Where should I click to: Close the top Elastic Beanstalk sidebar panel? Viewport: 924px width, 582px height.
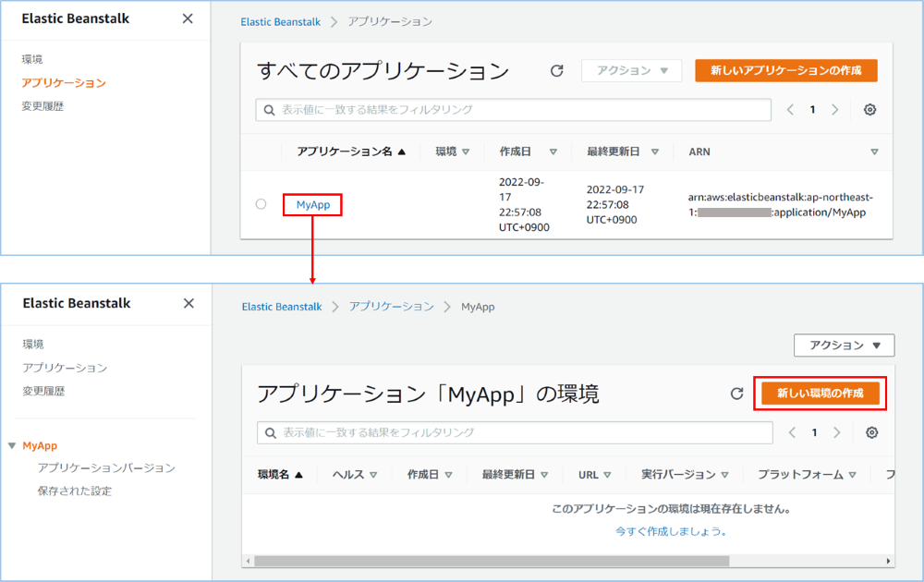188,18
